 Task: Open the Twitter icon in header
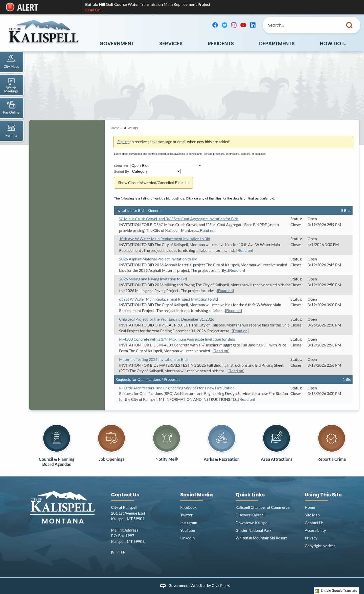click(224, 25)
